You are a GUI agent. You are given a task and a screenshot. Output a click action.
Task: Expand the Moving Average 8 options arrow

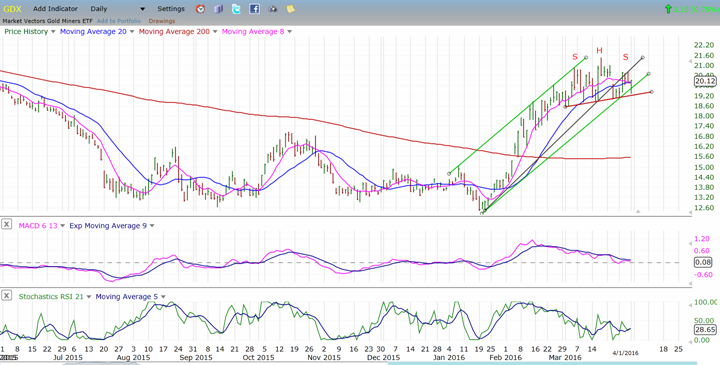coord(289,32)
